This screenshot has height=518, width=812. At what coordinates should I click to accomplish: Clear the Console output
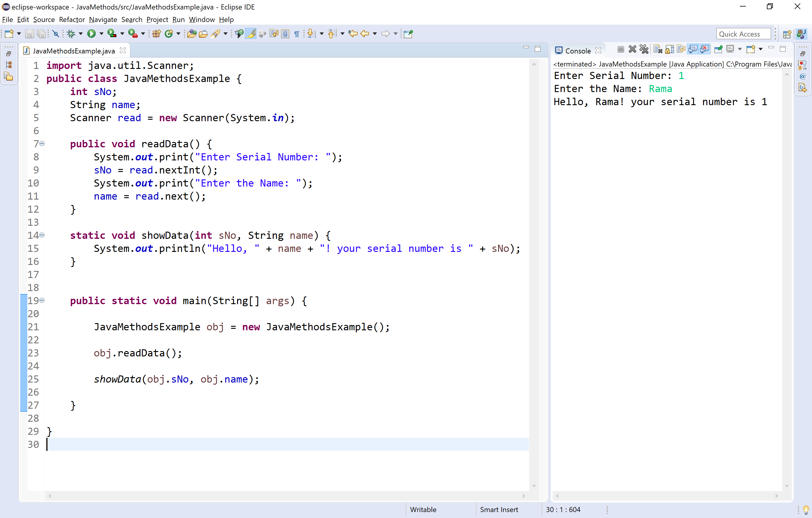click(658, 49)
